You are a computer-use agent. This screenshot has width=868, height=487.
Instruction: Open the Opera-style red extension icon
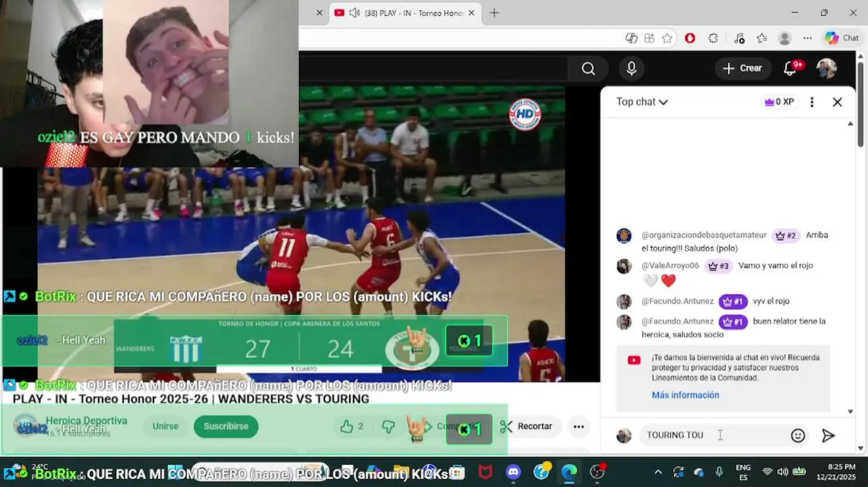click(690, 39)
